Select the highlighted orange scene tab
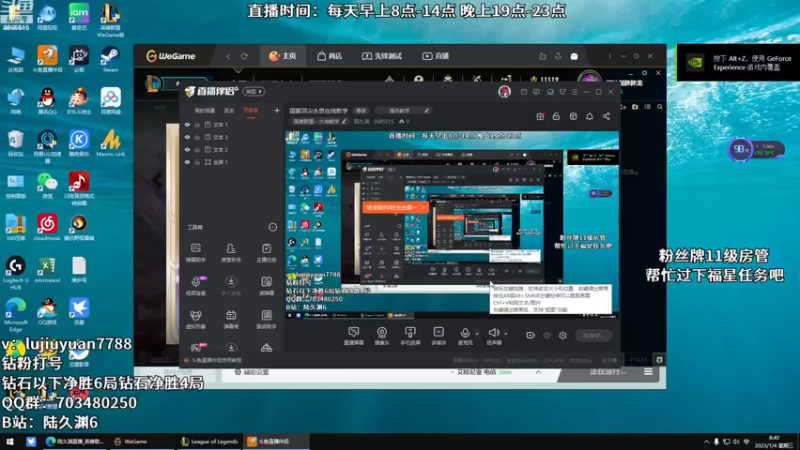 click(x=251, y=111)
